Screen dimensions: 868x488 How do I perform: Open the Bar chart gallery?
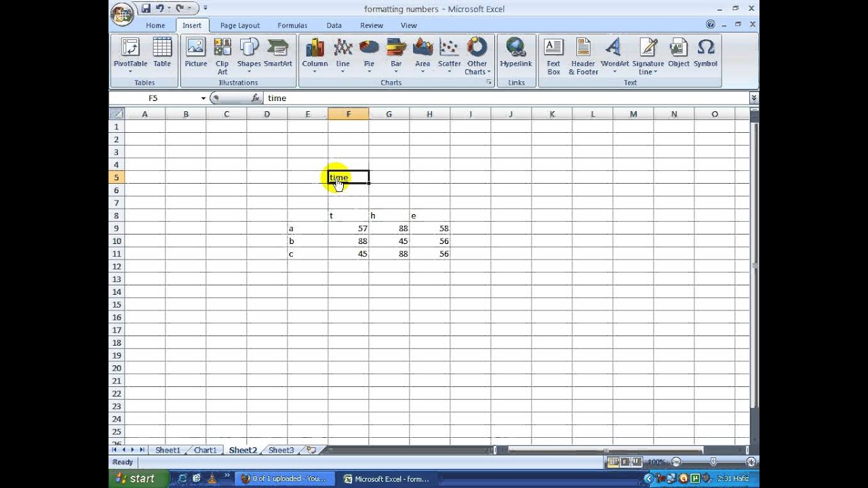396,55
